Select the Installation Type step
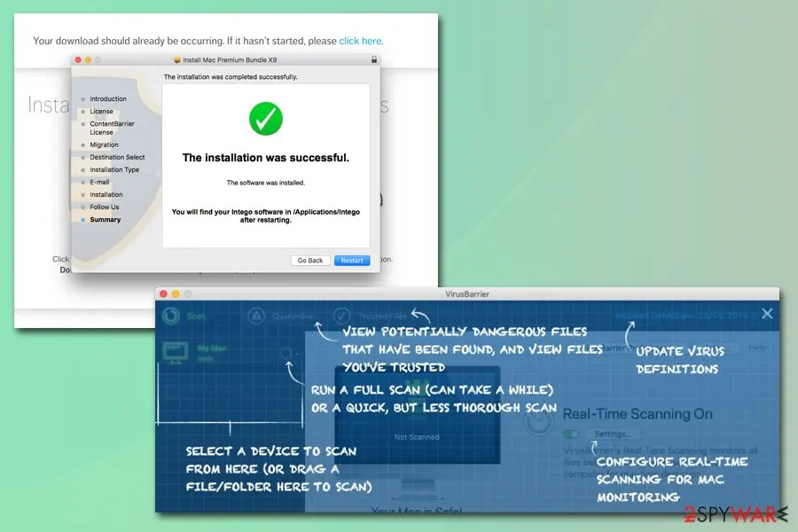The image size is (798, 532). tap(114, 169)
